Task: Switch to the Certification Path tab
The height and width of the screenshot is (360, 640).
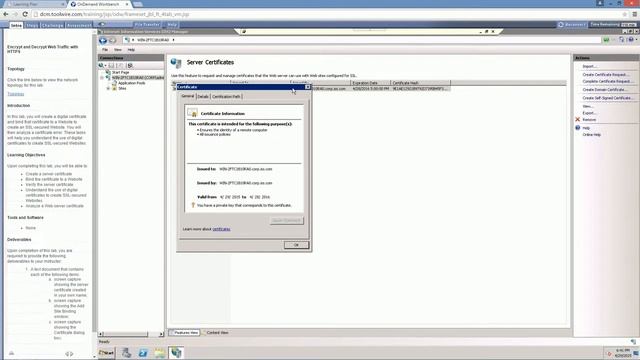Action: (226, 97)
